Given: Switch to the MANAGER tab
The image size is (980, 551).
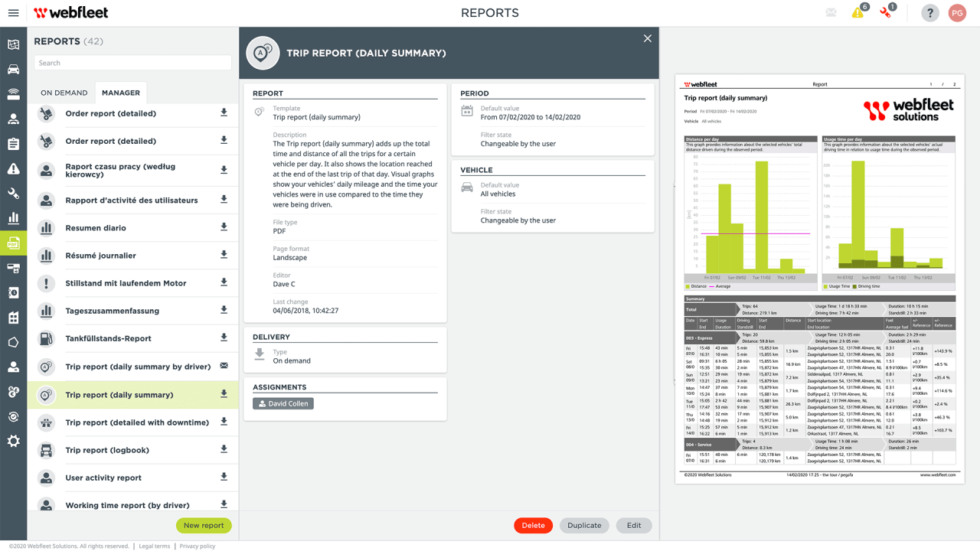Looking at the screenshot, I should click(121, 93).
